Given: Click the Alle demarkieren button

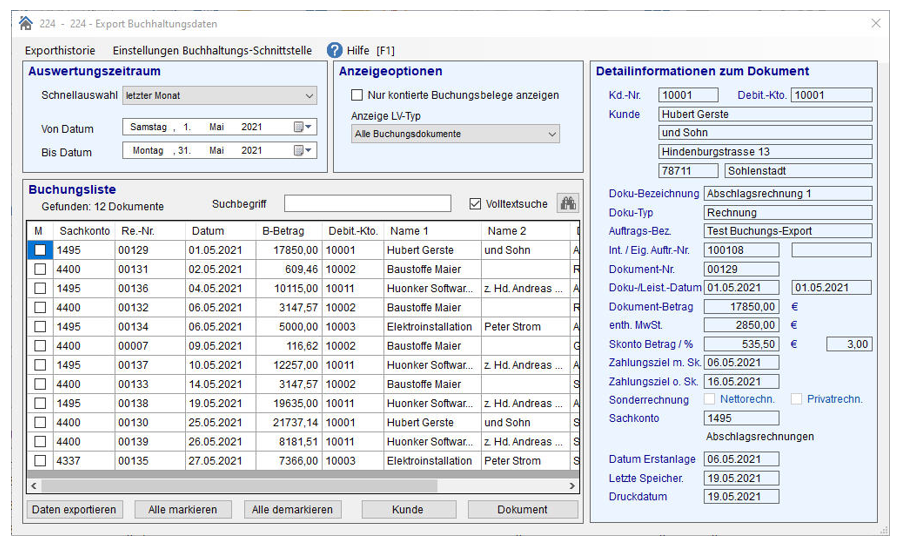Looking at the screenshot, I should click(x=292, y=510).
